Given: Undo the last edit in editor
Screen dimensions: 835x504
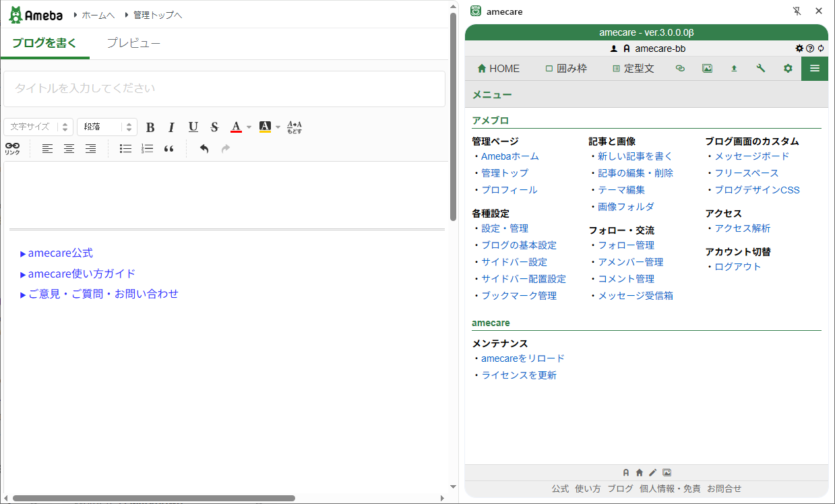Looking at the screenshot, I should 204,149.
